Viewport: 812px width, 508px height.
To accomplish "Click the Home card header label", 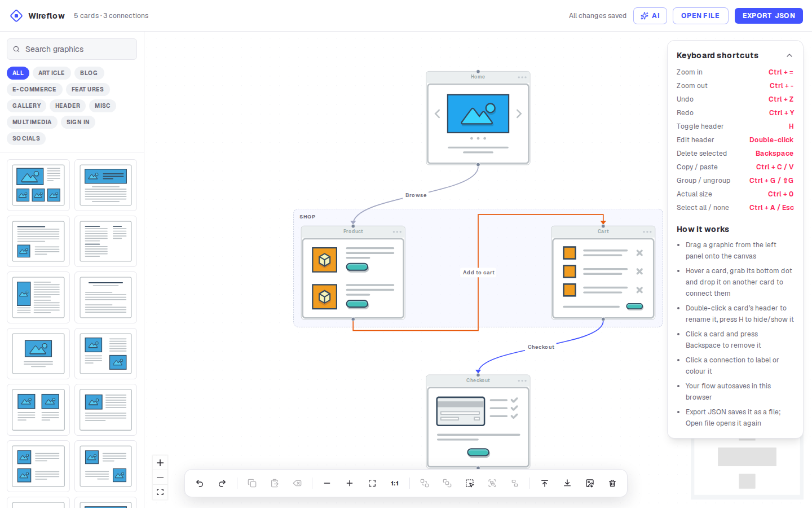I will click(478, 77).
